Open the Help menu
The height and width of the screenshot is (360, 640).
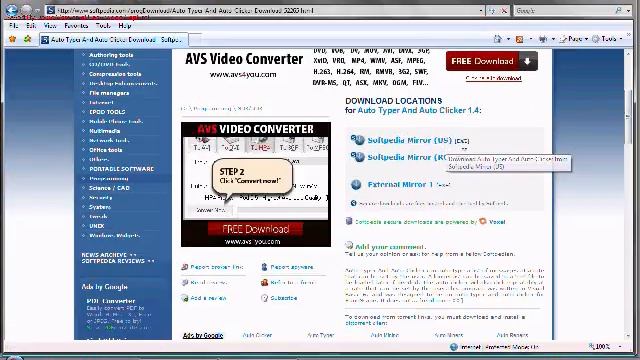coord(125,26)
